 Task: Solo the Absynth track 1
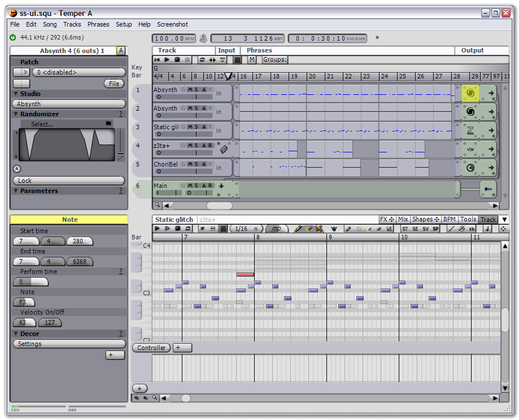pos(197,90)
